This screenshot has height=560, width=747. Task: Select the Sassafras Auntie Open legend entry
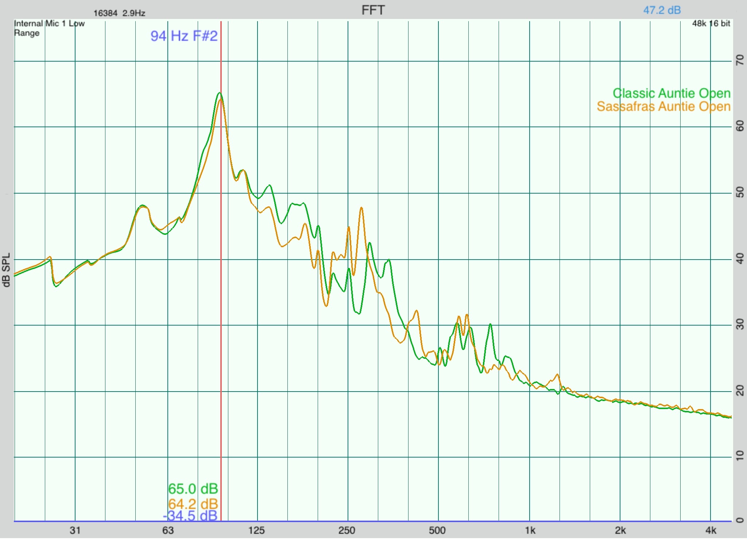point(664,106)
